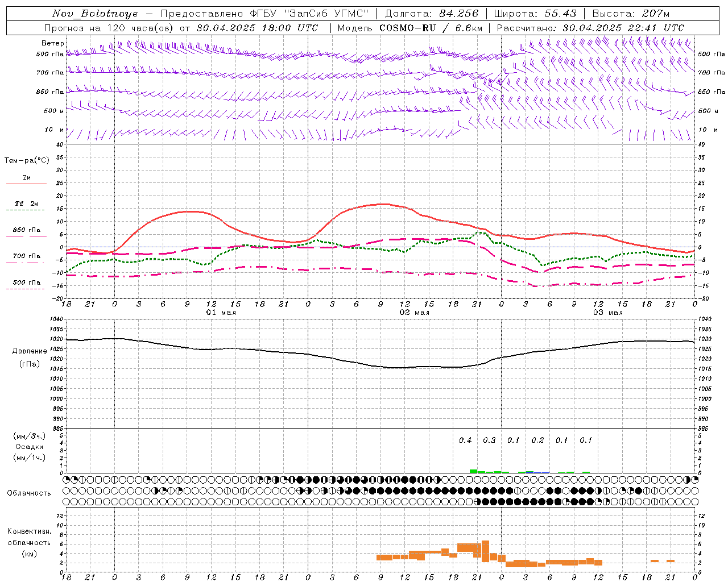Click the 'Облачность' cloud cover label
Viewport: 728px width, 582px height.
pyautogui.click(x=29, y=493)
